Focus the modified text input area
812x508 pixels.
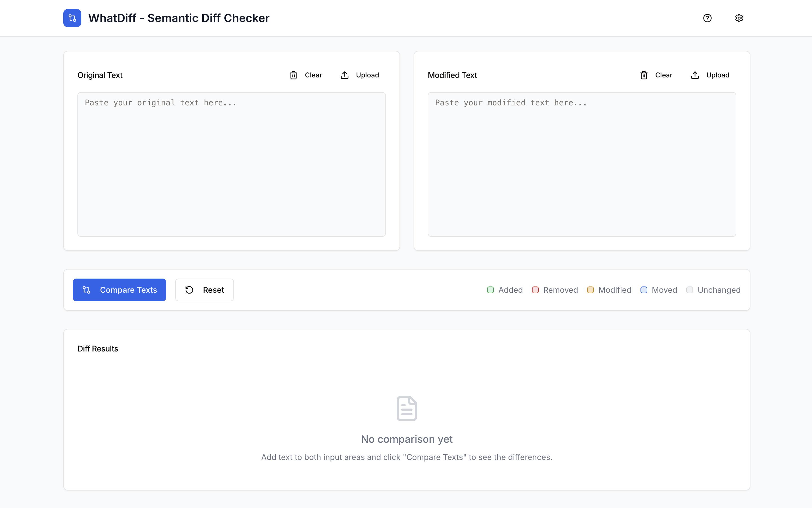click(581, 164)
